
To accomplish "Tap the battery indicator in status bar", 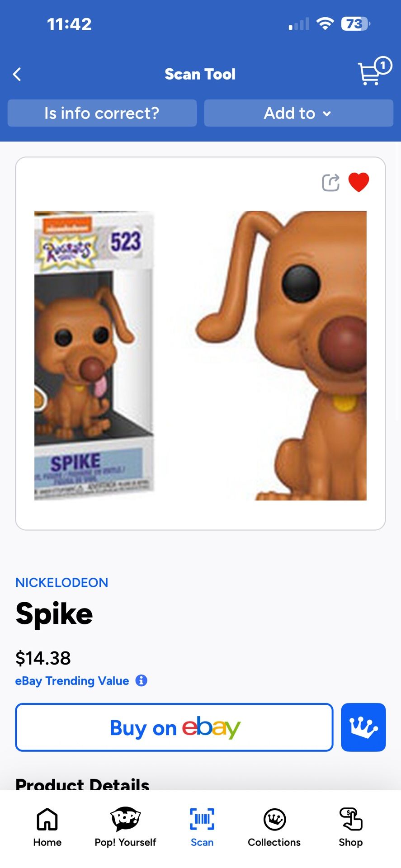I will [x=356, y=24].
